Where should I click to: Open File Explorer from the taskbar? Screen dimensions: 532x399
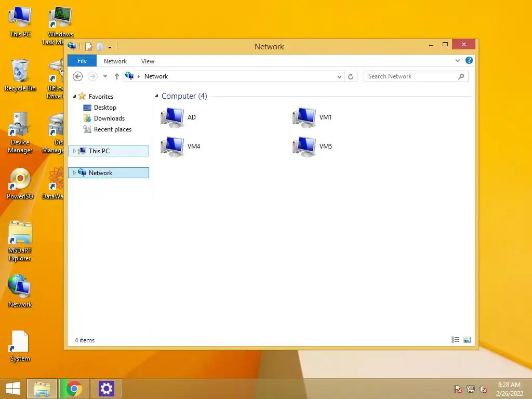coord(42,389)
